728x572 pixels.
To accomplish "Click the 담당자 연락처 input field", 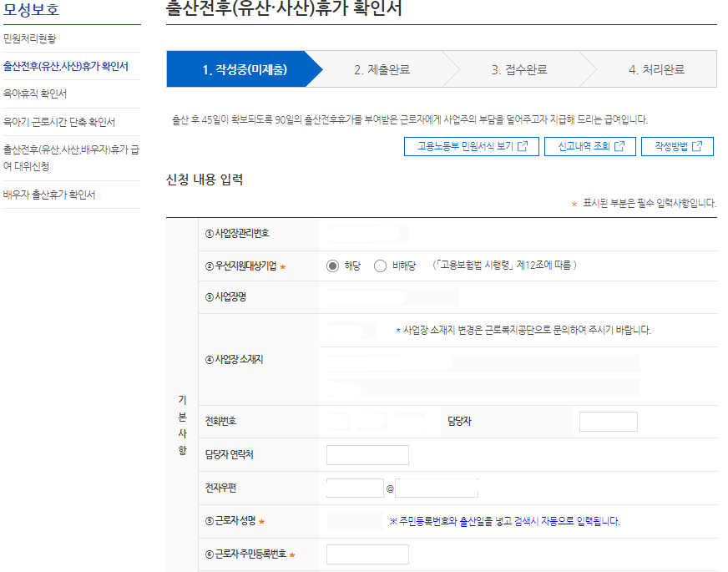I will tap(367, 454).
